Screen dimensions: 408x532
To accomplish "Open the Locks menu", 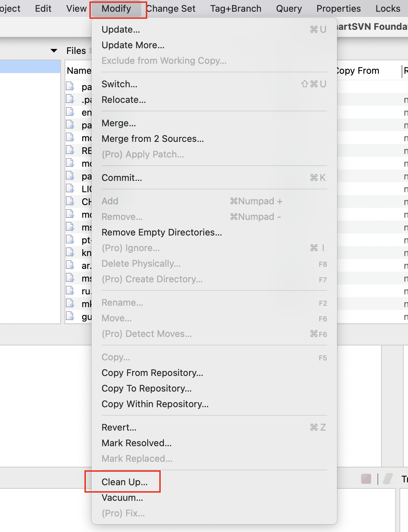I will (x=387, y=8).
